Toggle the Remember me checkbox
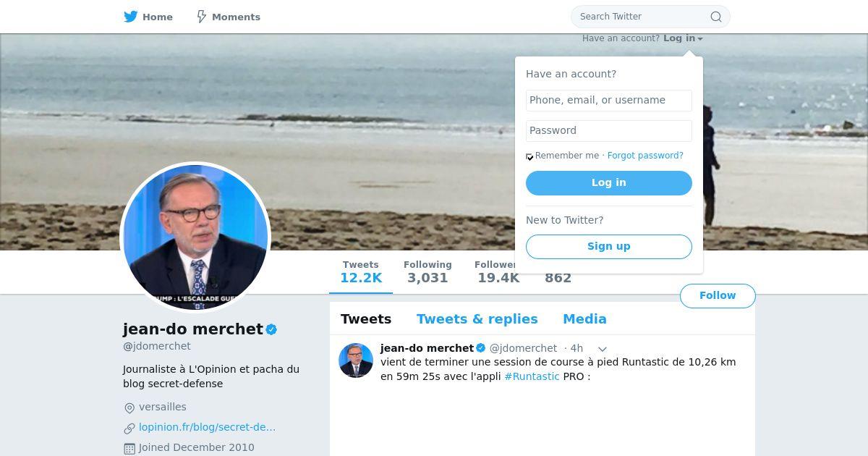 coord(529,156)
